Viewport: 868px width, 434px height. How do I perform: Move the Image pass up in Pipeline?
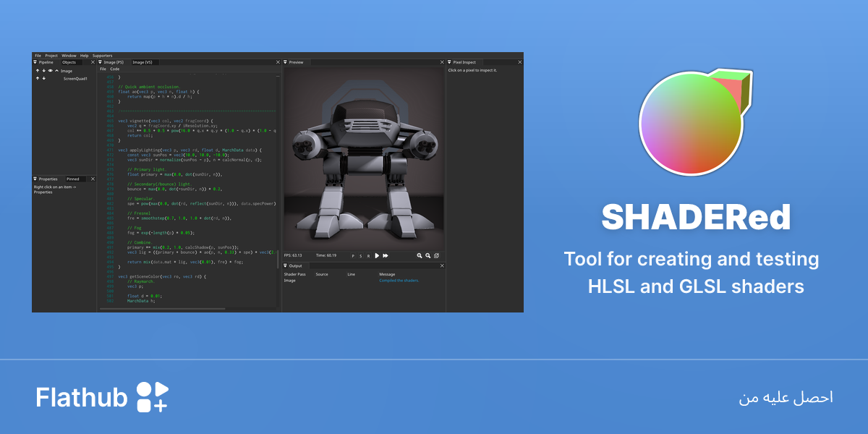[38, 71]
